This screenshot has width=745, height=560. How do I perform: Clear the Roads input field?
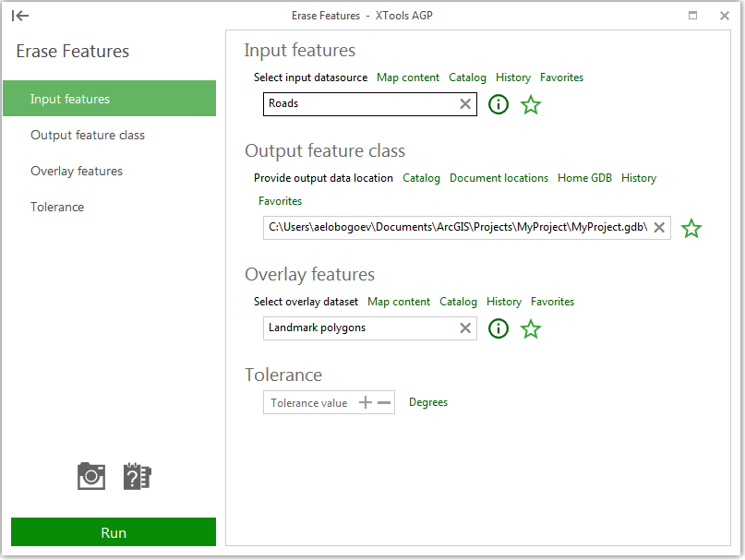pos(465,104)
